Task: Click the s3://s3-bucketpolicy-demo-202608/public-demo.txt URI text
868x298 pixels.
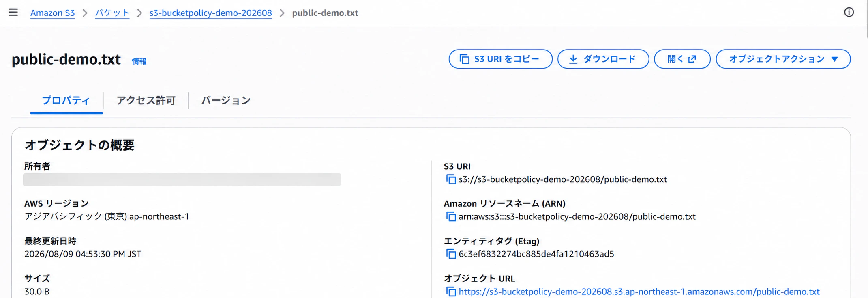Action: (x=563, y=179)
